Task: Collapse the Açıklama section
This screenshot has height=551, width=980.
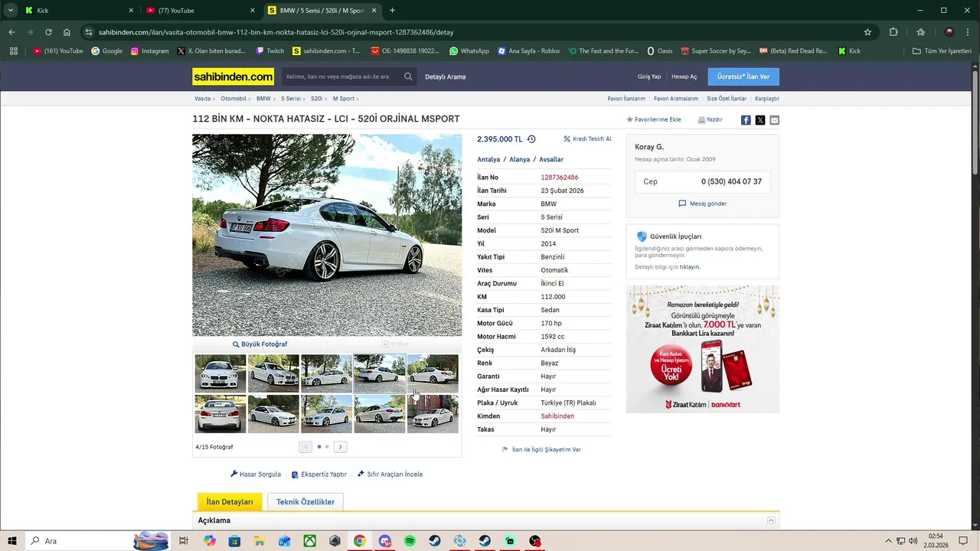Action: click(x=771, y=520)
